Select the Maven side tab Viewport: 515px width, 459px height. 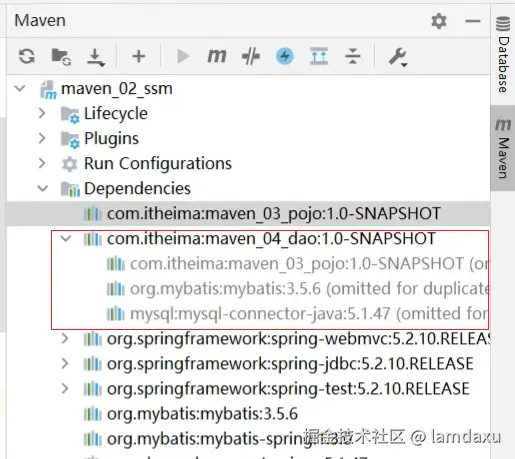[x=503, y=148]
